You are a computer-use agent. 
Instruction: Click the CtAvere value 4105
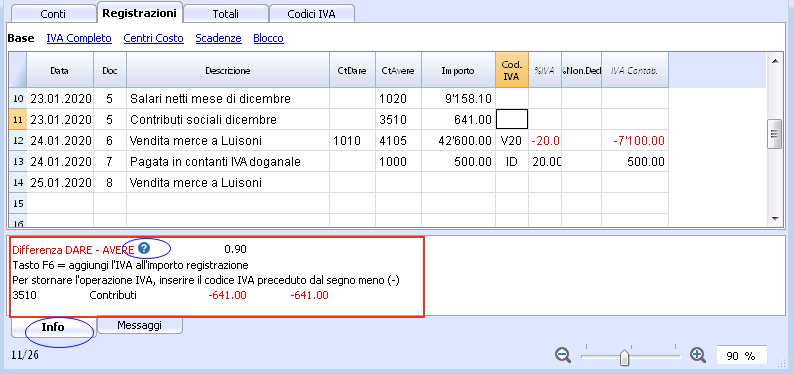398,141
